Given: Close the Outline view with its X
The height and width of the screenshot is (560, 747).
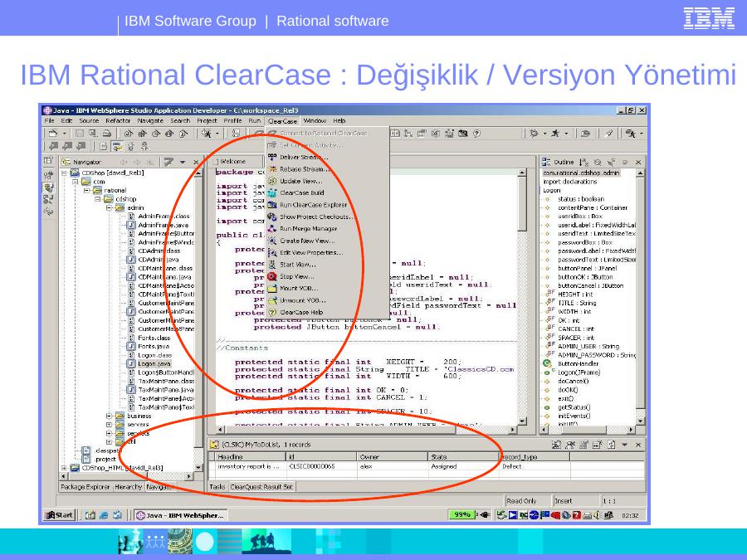Looking at the screenshot, I should tap(638, 162).
